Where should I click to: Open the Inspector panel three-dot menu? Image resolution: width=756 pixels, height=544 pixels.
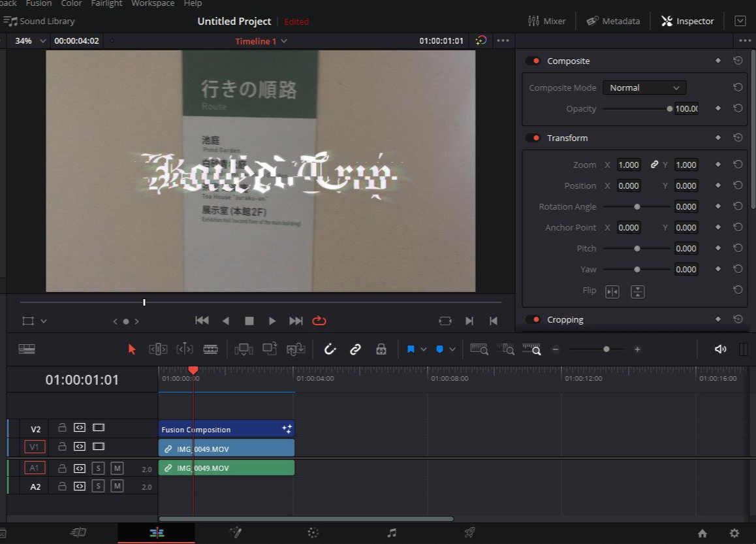click(x=744, y=40)
